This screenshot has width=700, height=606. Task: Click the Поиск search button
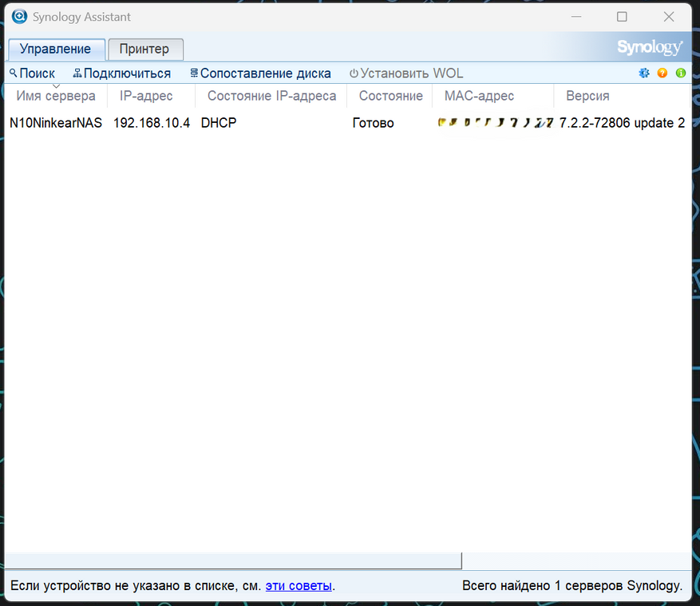click(x=32, y=73)
